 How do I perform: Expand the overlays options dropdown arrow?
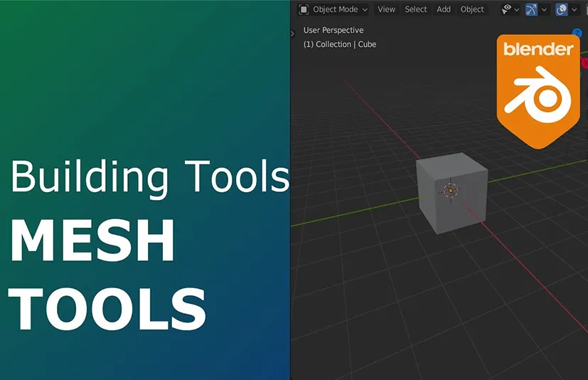tap(574, 10)
